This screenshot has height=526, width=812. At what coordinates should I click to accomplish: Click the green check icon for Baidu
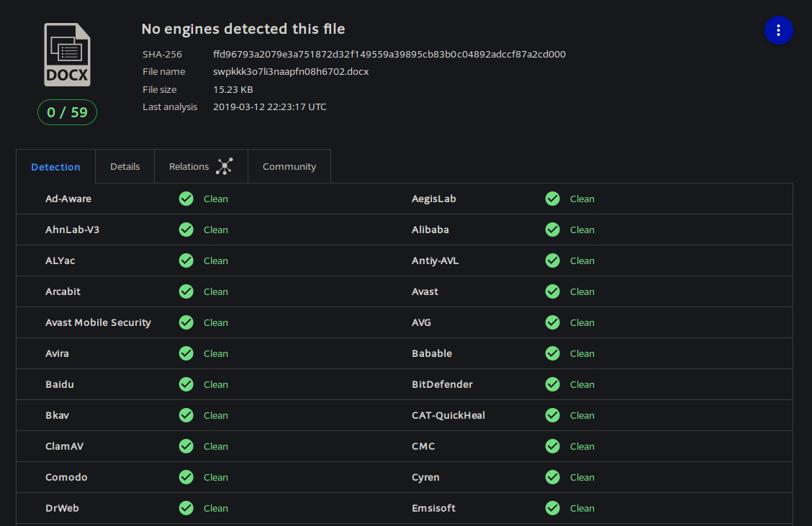click(x=186, y=385)
